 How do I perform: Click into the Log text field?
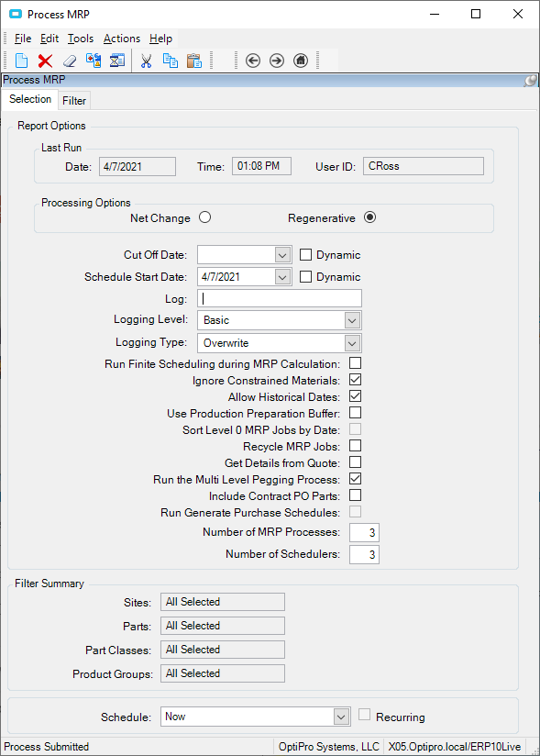coord(280,298)
